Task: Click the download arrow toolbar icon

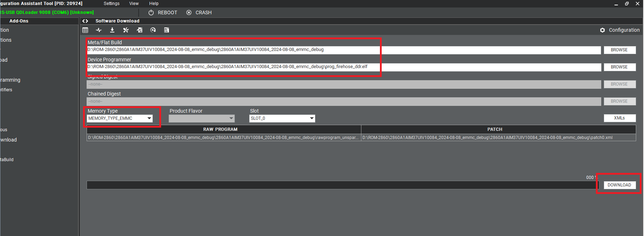Action: (x=112, y=30)
